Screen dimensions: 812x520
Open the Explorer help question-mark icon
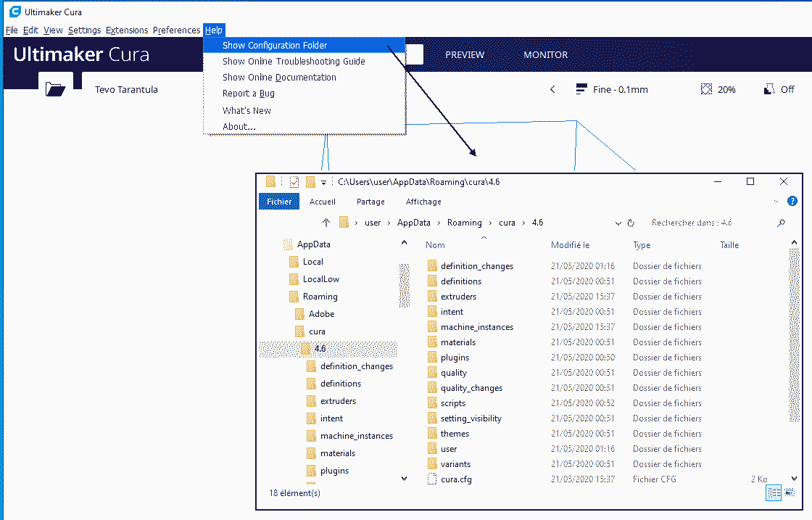tap(792, 201)
